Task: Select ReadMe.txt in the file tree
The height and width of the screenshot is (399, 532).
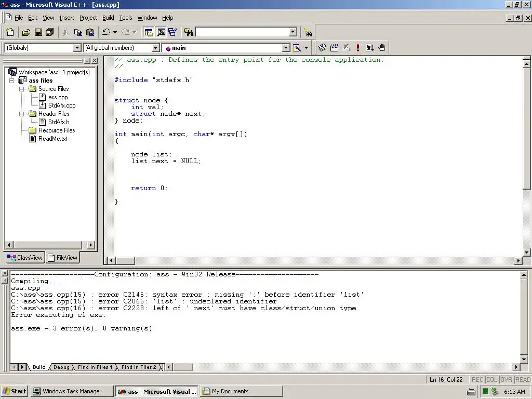Action: click(52, 139)
